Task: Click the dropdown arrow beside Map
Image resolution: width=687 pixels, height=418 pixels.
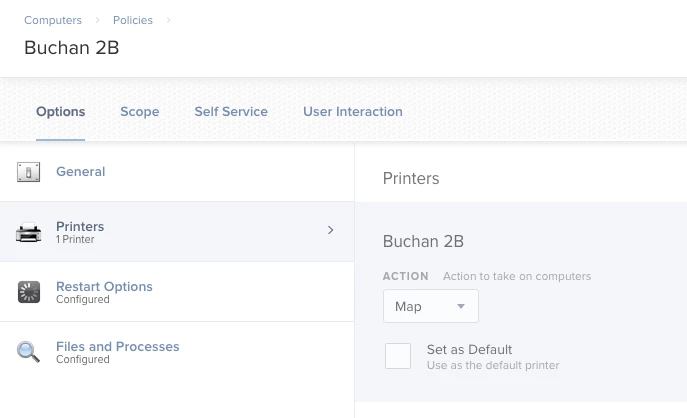Action: [x=460, y=306]
